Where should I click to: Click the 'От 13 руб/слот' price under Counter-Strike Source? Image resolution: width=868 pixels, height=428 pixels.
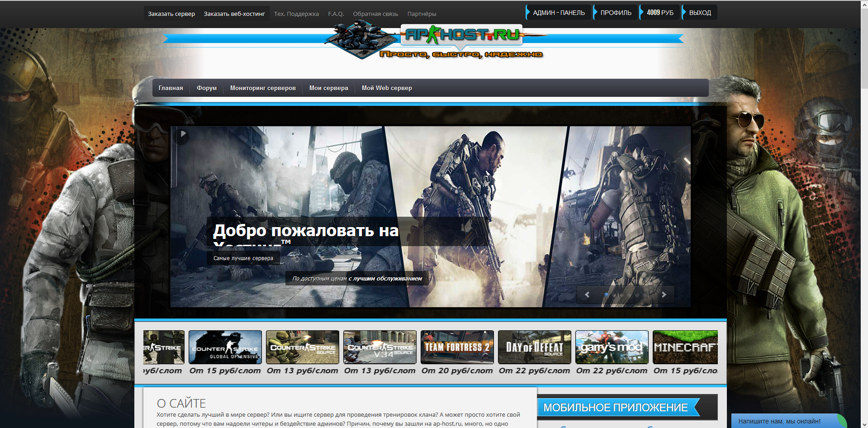tap(303, 371)
